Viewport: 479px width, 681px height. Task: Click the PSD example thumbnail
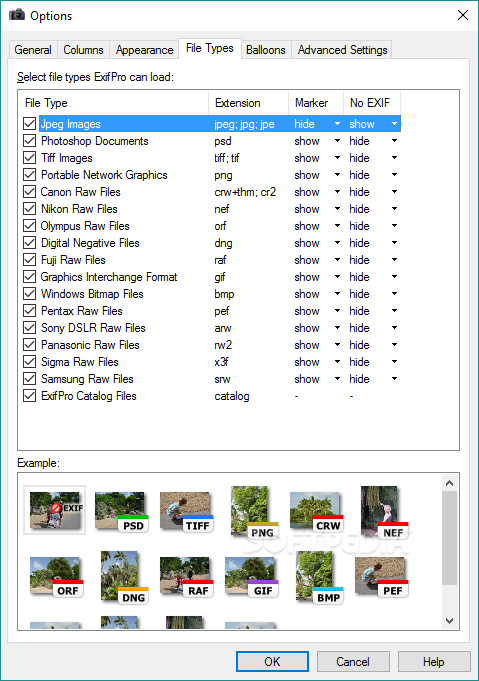[x=121, y=512]
